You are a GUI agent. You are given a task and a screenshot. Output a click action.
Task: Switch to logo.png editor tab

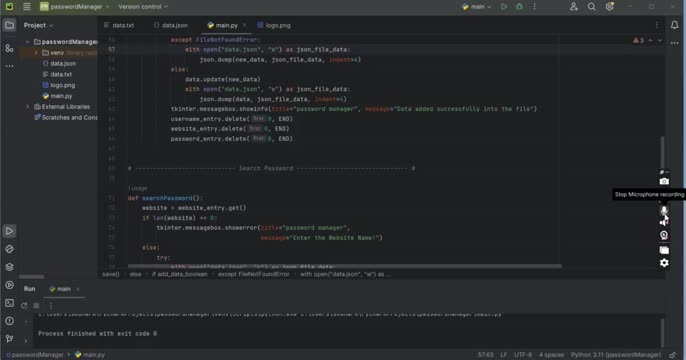point(274,25)
